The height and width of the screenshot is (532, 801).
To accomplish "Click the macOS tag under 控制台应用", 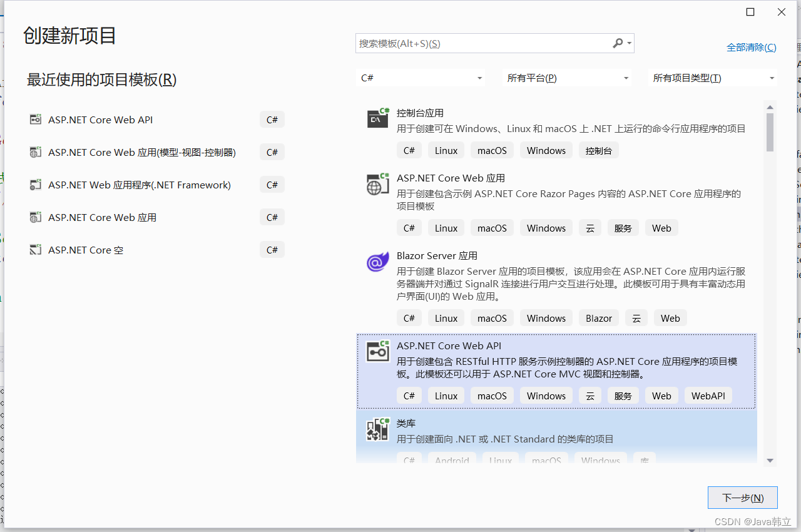I will [x=492, y=150].
